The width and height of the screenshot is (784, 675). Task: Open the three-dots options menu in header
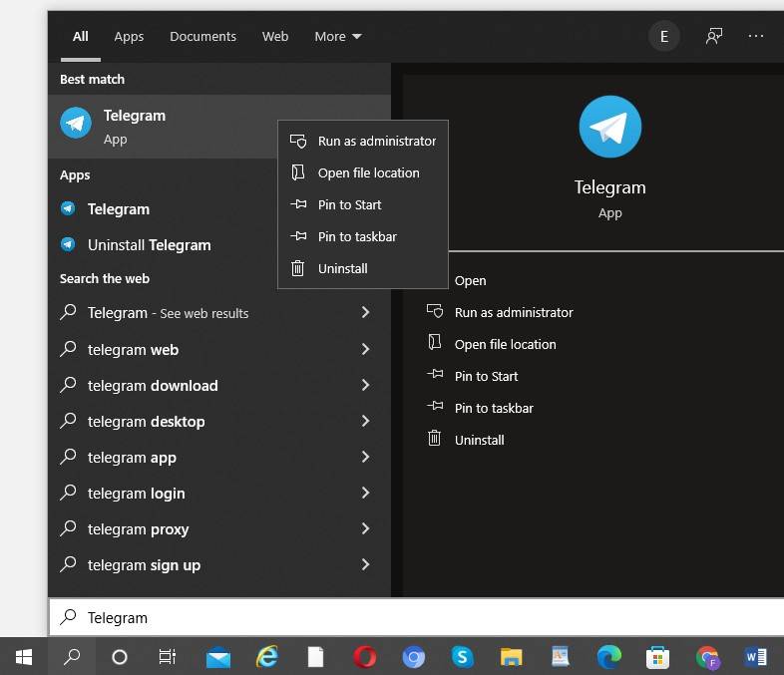(756, 36)
